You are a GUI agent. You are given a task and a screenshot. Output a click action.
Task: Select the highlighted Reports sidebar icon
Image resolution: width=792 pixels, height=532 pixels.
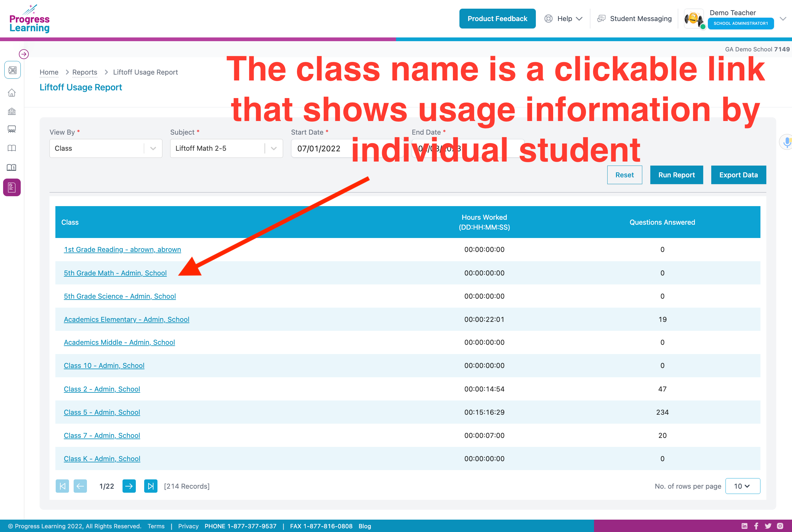click(12, 187)
